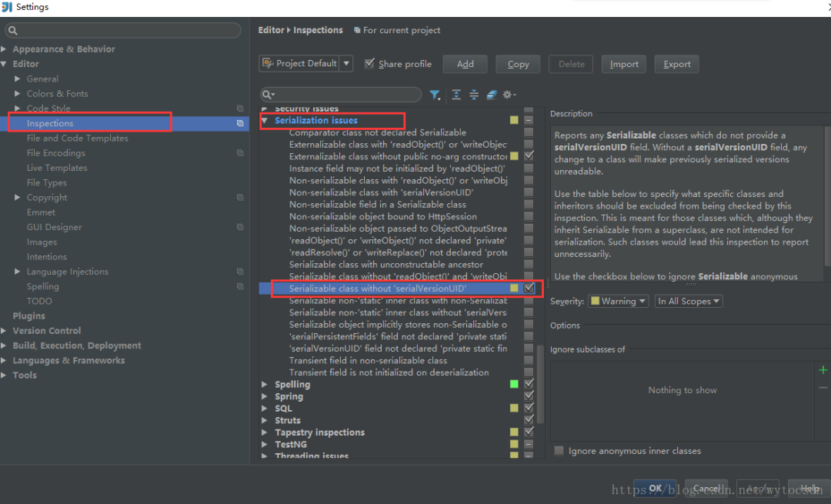Select File and Code Templates in sidebar
831x504 pixels.
point(77,139)
